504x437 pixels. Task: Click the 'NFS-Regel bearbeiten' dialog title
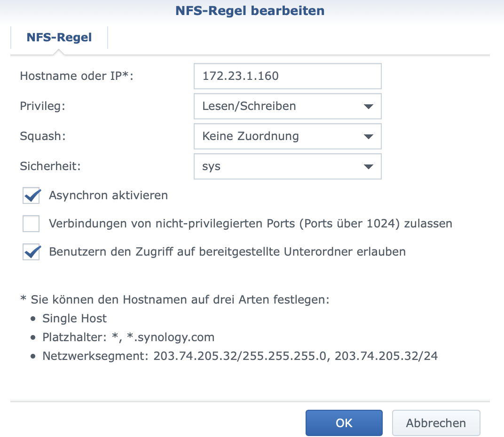pos(250,11)
